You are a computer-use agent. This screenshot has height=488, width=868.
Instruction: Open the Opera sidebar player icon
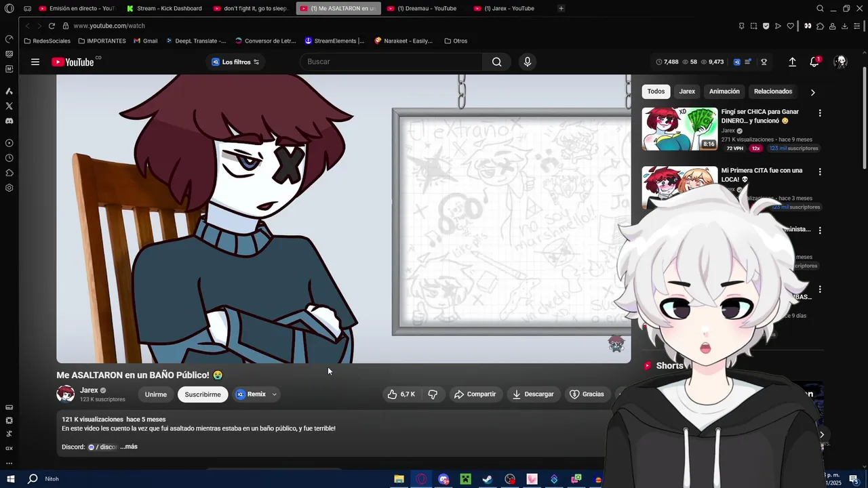(9, 143)
